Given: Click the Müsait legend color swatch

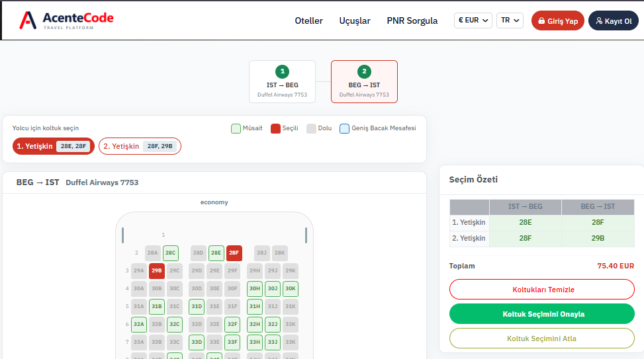Looking at the screenshot, I should (236, 128).
